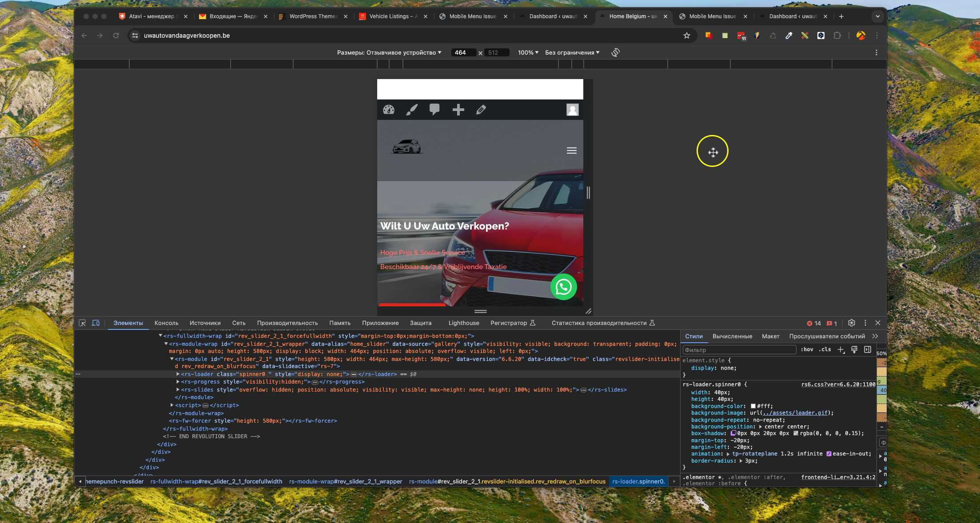The width and height of the screenshot is (980, 523).
Task: Open rs6.css?ver=6.6.20:1100 source link
Action: point(838,384)
